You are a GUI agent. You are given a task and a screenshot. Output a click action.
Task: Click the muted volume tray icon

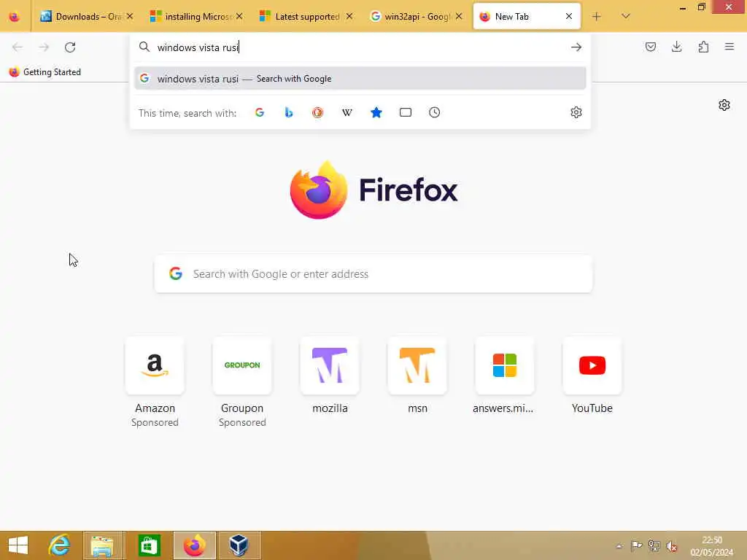(x=672, y=546)
